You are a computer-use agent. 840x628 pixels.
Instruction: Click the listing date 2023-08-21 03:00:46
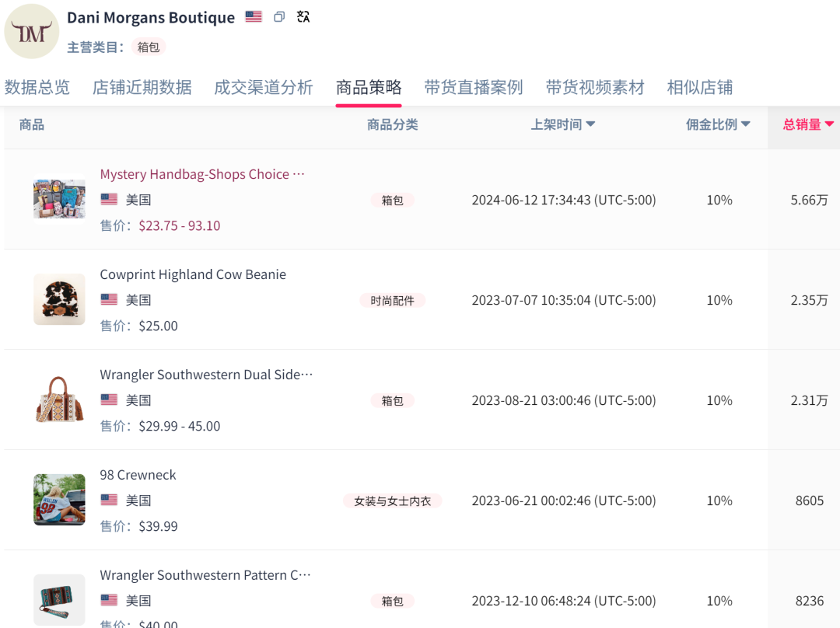[x=564, y=400]
